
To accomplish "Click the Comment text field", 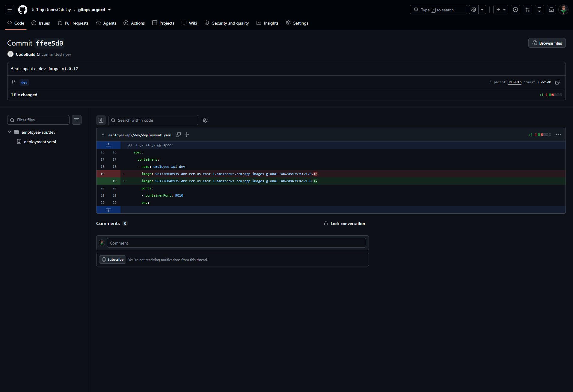I will tap(236, 243).
